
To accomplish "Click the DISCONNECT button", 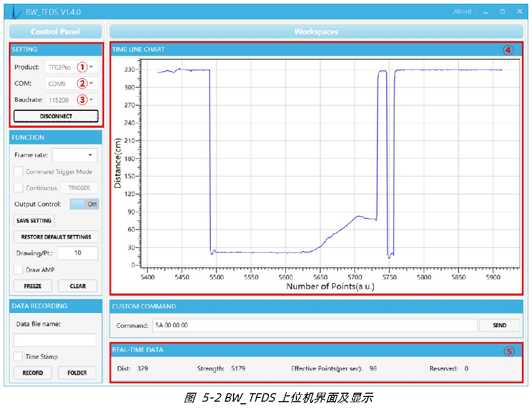I will tap(56, 116).
